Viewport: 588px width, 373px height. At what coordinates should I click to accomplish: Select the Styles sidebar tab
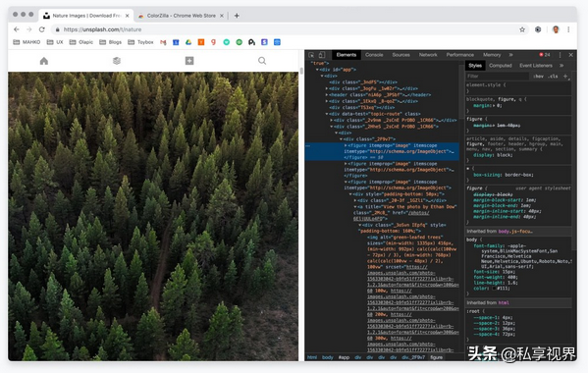[475, 65]
